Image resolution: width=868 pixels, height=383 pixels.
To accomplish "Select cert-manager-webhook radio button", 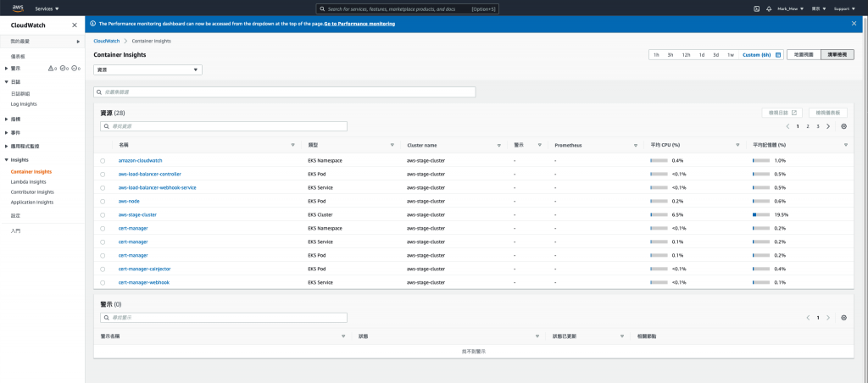I will (103, 283).
